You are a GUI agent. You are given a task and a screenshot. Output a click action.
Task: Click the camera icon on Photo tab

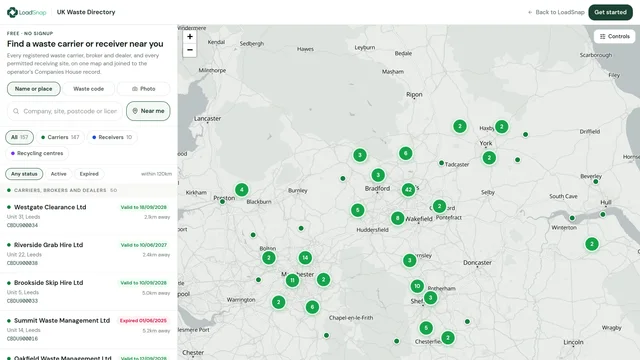pyautogui.click(x=135, y=89)
